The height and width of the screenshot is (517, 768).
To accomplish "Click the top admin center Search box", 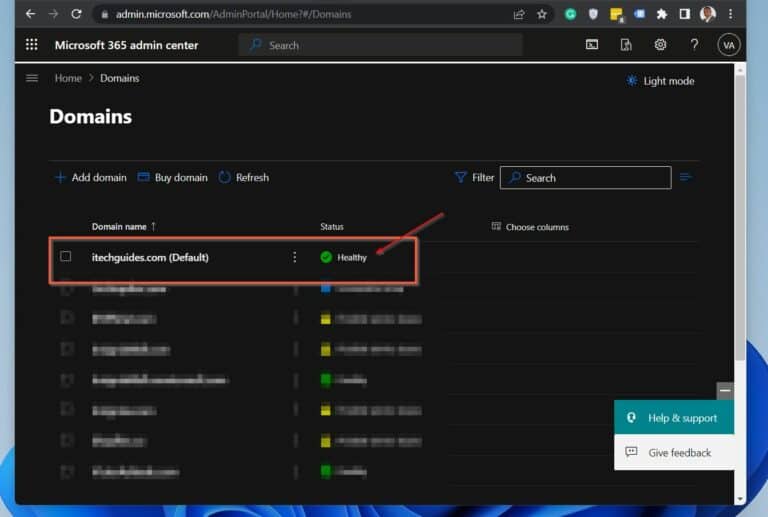I will (x=380, y=45).
